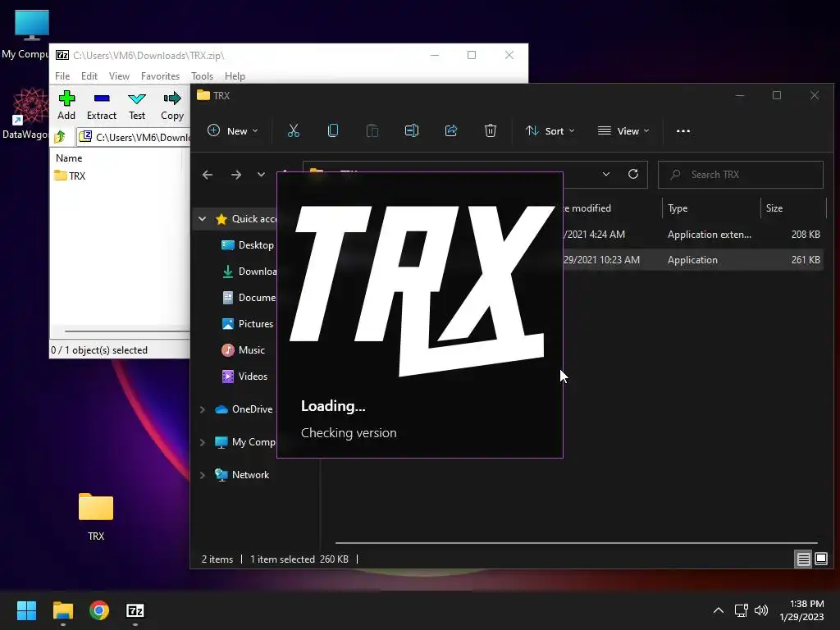Open Videos in Explorer sidebar

tap(244, 376)
